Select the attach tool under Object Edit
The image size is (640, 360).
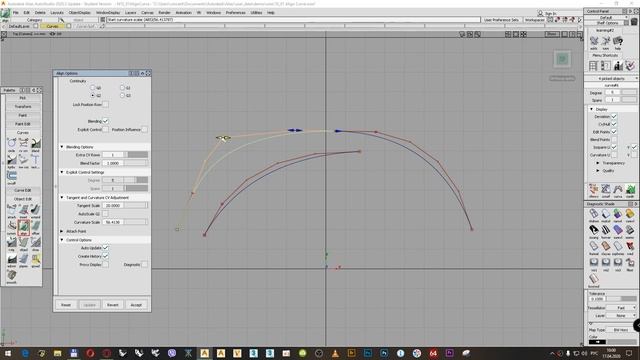[11, 210]
